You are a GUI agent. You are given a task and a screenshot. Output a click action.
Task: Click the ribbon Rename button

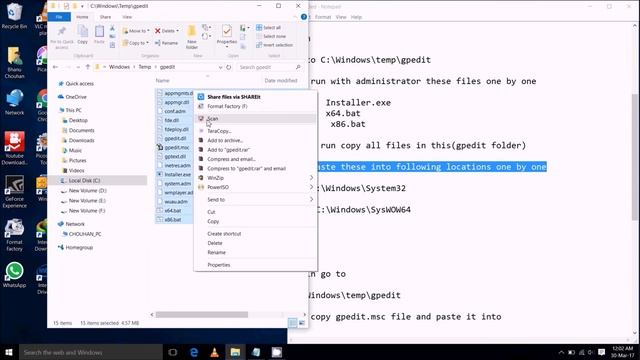click(167, 43)
